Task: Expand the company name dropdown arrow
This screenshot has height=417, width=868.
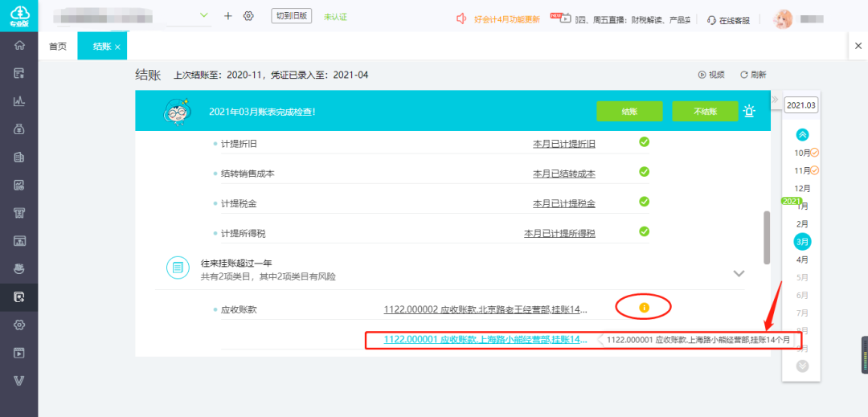Action: (204, 15)
